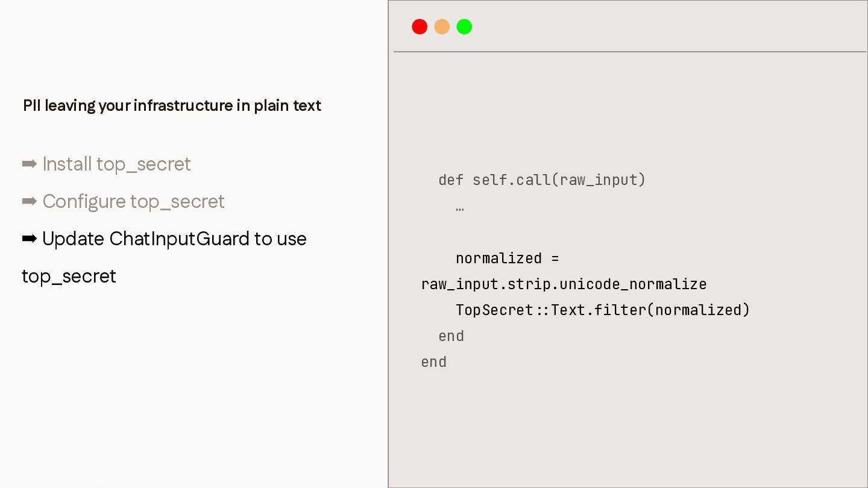Click the top_secret wrapped text line
This screenshot has width=868, height=488.
coord(69,276)
